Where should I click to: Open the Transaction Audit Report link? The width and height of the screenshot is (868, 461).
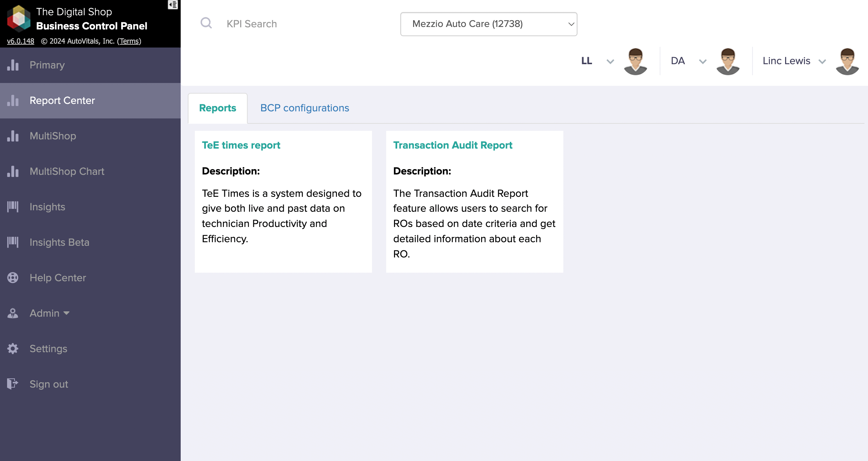point(453,145)
